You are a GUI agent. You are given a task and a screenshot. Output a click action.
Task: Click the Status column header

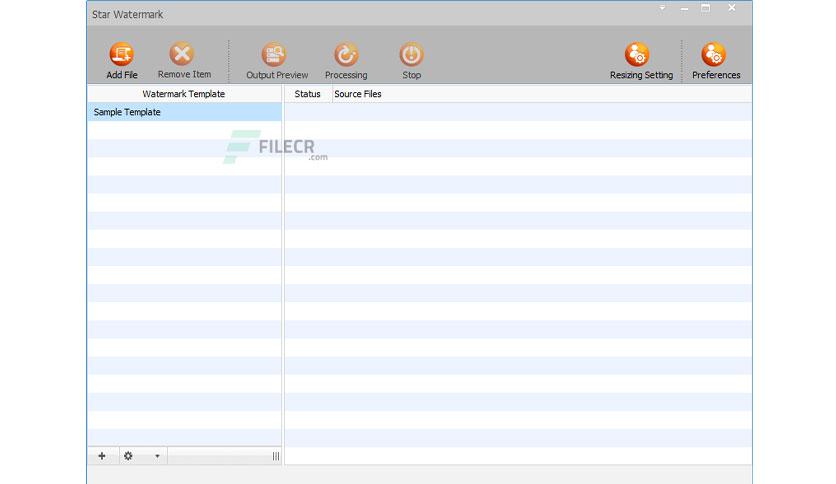click(308, 94)
